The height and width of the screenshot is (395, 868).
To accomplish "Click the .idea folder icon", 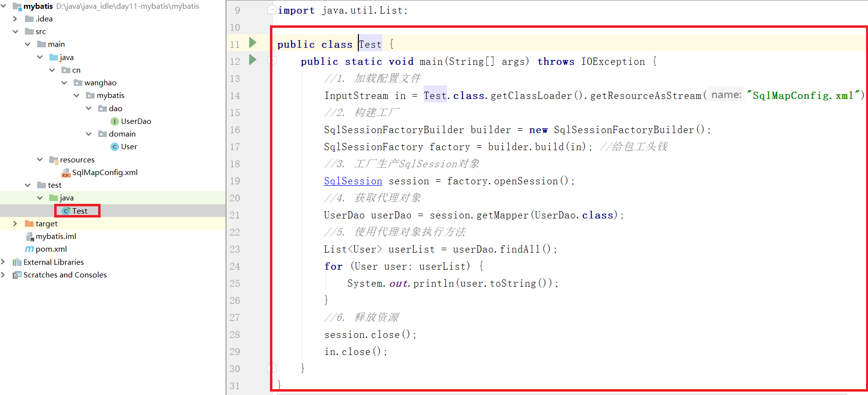I will coord(29,19).
